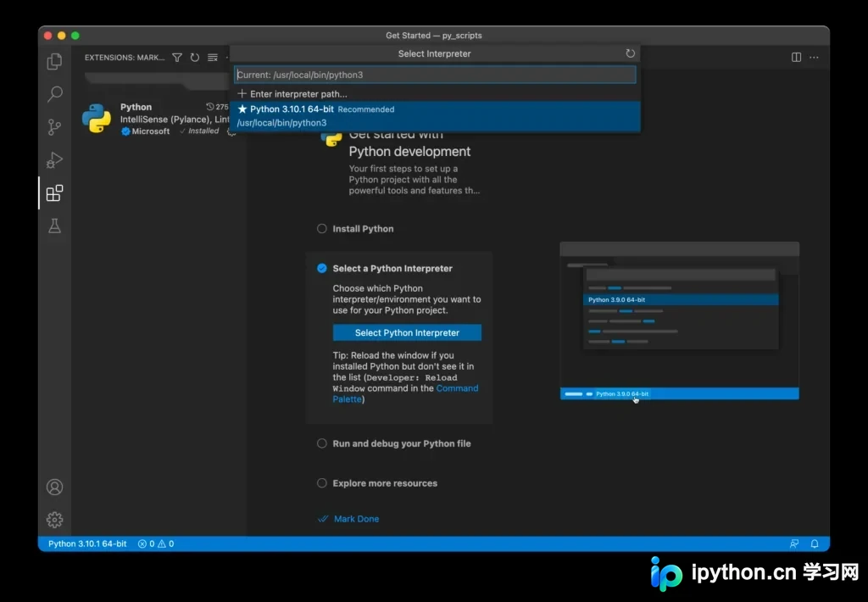
Task: Show errors and warnings count
Action: pos(156,543)
